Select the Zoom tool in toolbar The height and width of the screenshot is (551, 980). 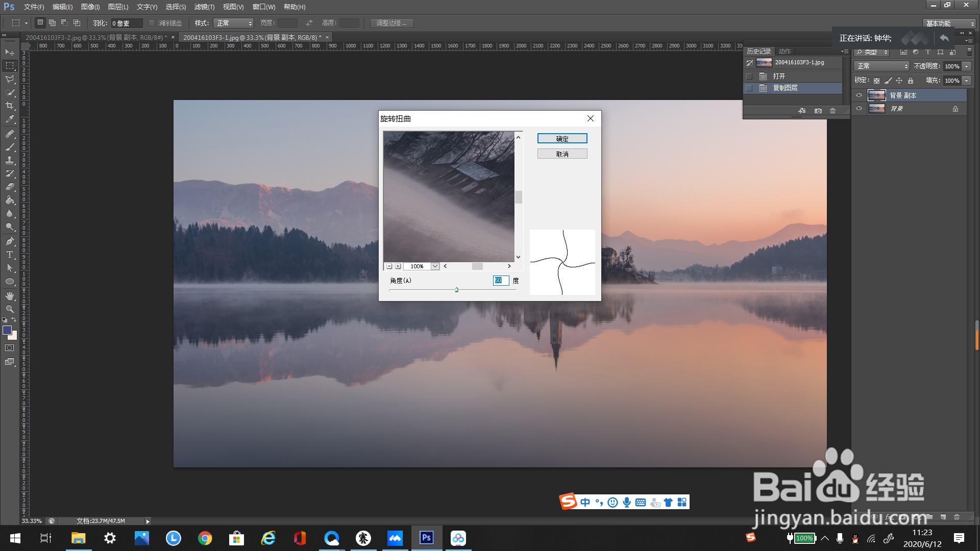pyautogui.click(x=10, y=309)
